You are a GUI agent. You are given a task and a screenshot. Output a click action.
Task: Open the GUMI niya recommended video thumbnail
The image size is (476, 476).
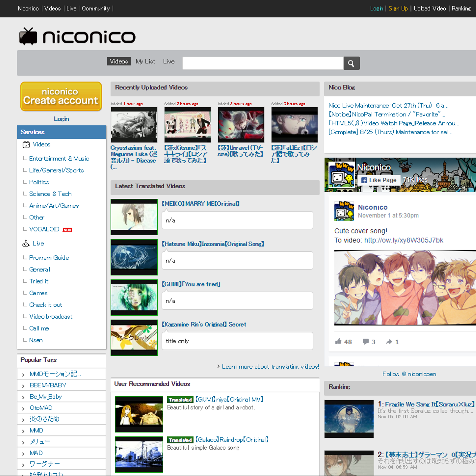(x=139, y=414)
